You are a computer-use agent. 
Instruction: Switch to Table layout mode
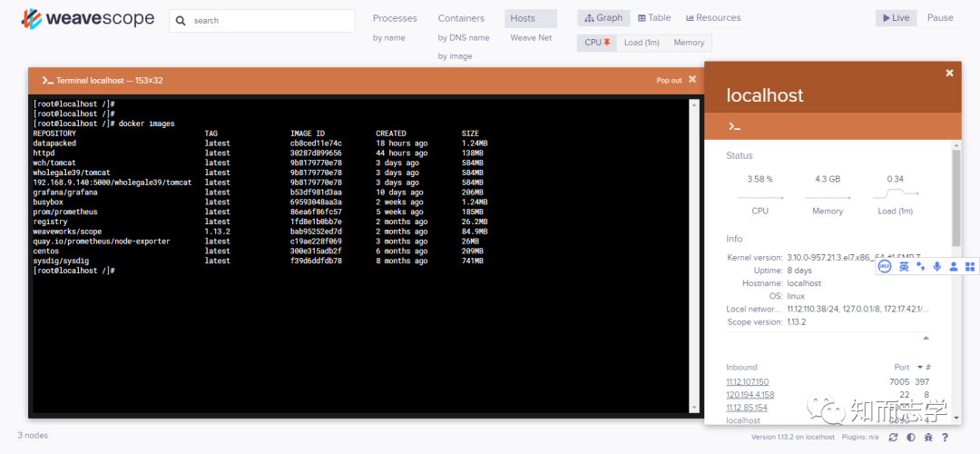pyautogui.click(x=654, y=18)
